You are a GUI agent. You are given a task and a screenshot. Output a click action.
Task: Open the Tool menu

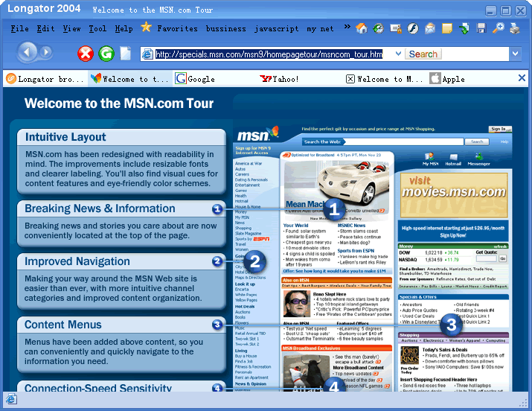pyautogui.click(x=97, y=28)
